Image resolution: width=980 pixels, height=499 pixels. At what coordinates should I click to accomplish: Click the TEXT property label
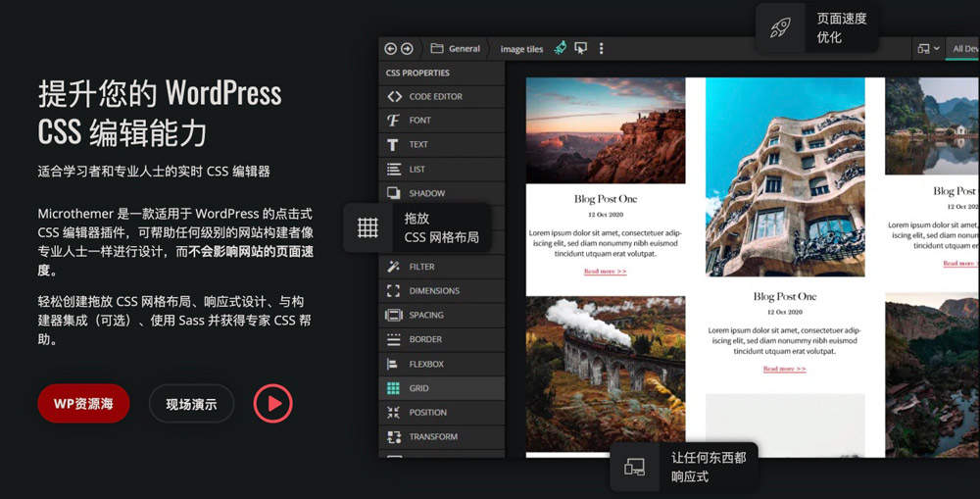pyautogui.click(x=418, y=144)
